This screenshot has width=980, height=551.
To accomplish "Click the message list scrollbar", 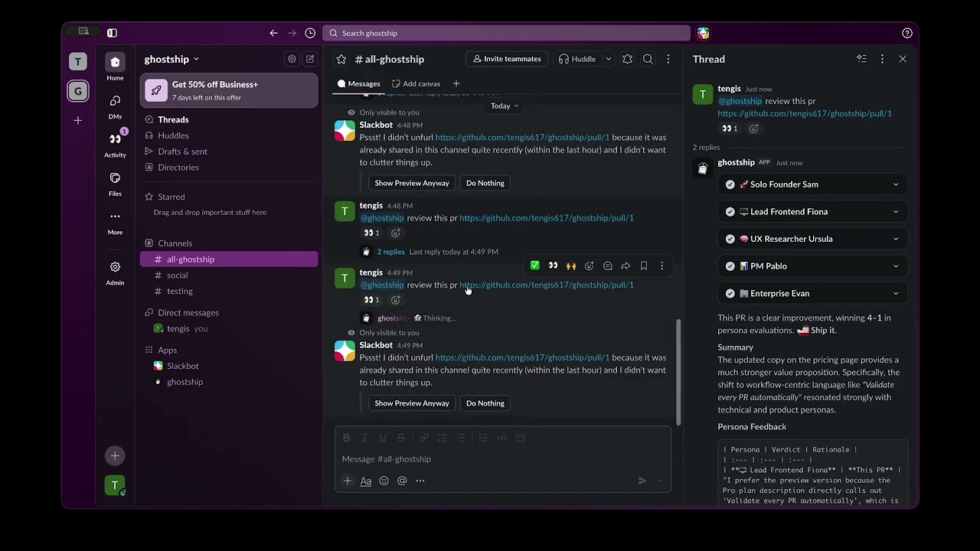I will 678,371.
